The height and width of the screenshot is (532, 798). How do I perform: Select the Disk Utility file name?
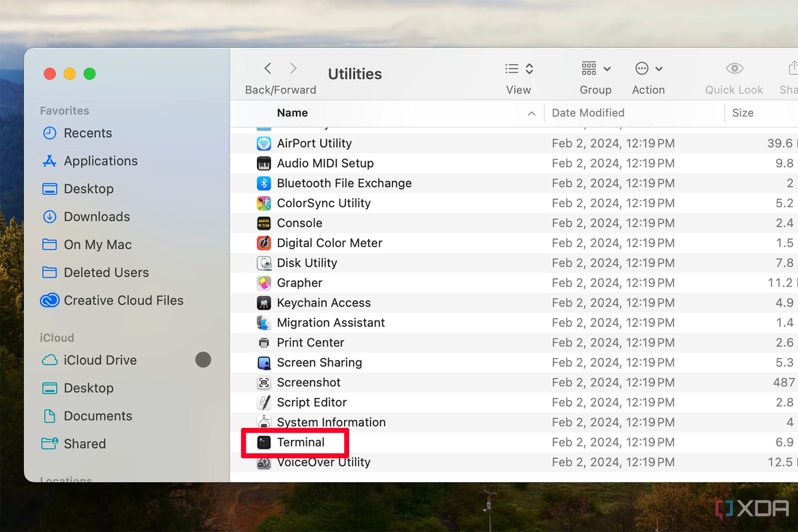click(x=307, y=263)
